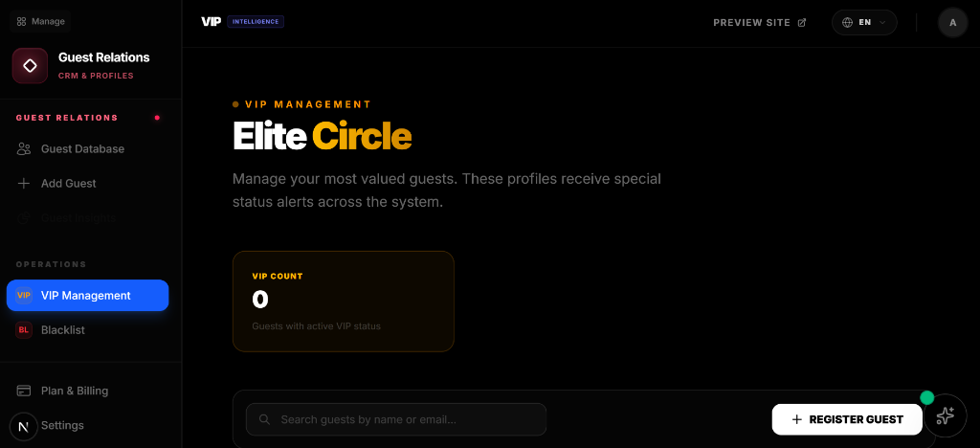Open Settings from the sidebar
Viewport: 980px width, 448px height.
tap(62, 425)
